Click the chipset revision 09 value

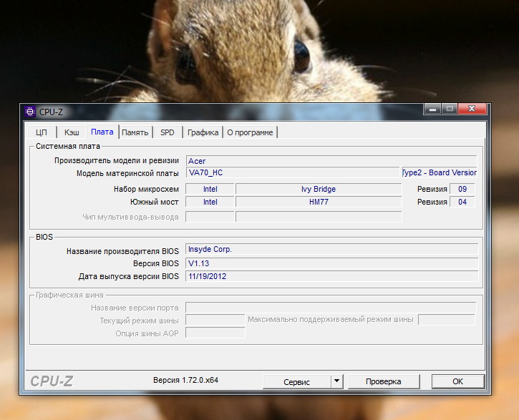click(462, 189)
